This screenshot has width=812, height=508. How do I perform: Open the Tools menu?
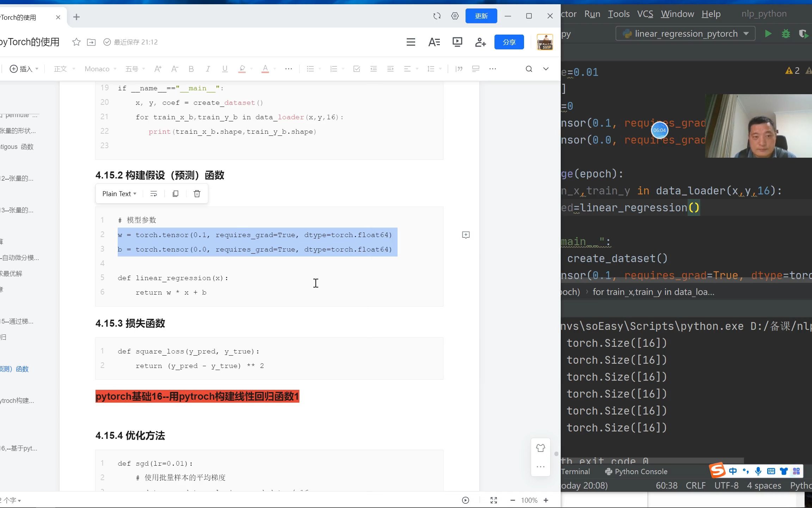(x=619, y=14)
